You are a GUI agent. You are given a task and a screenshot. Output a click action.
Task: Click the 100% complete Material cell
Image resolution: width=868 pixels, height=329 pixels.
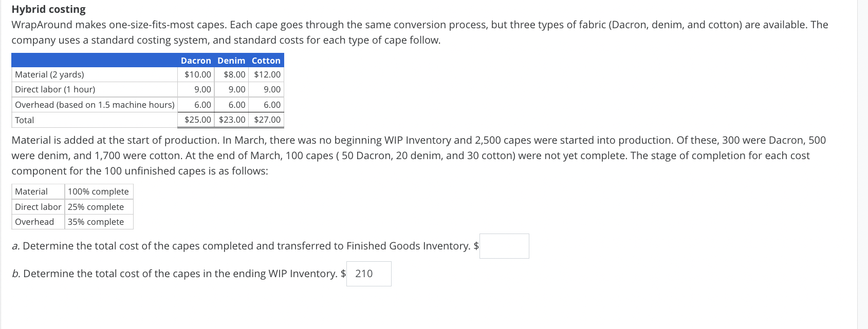click(x=99, y=191)
